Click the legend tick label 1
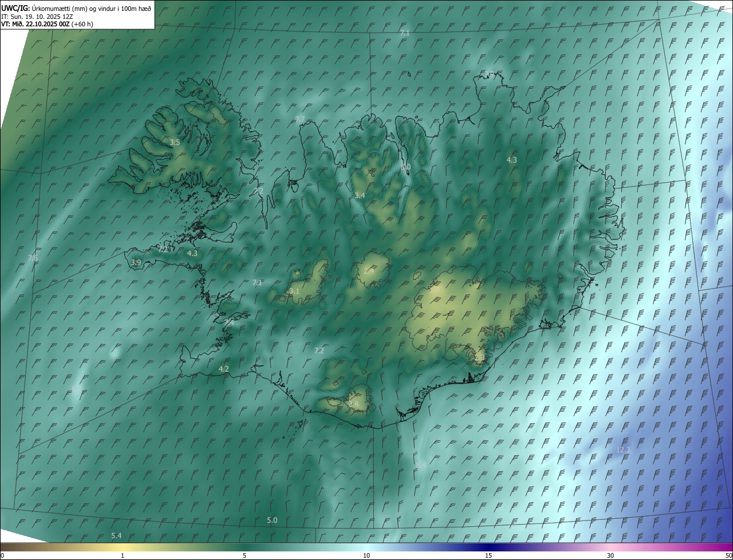This screenshot has width=733, height=560. pyautogui.click(x=123, y=555)
